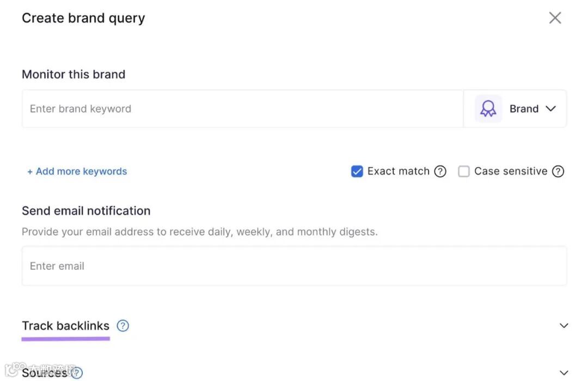Select the Track backlinks section heading
588x381 pixels.
tap(65, 326)
